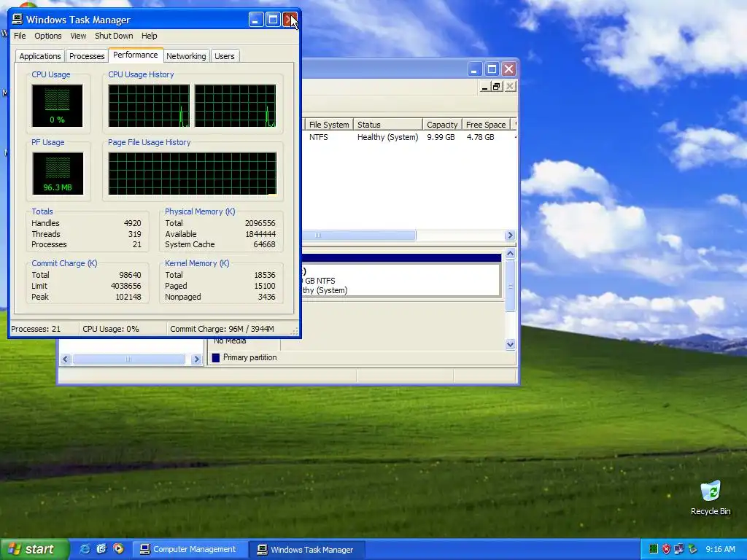Click the NTFS cell in the volume list
The image size is (747, 560).
click(x=319, y=137)
